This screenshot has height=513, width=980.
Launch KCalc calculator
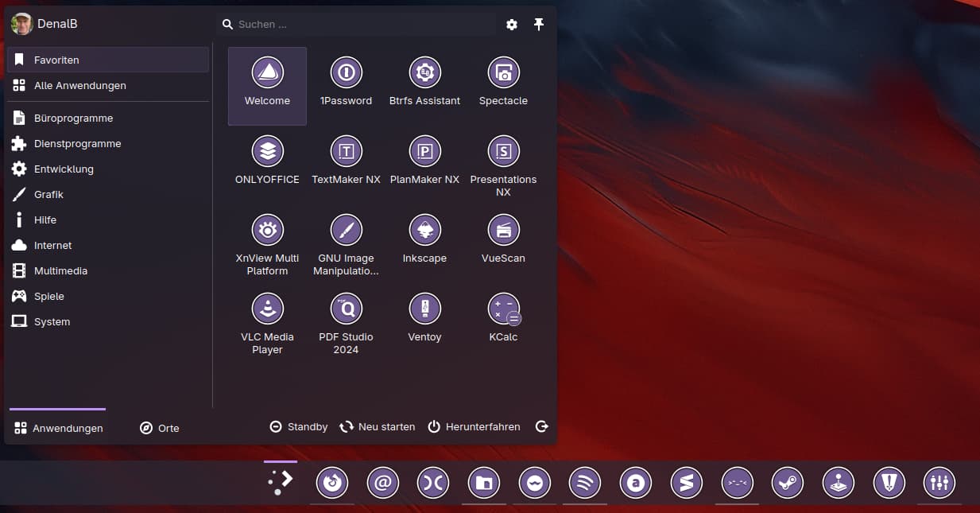click(503, 319)
